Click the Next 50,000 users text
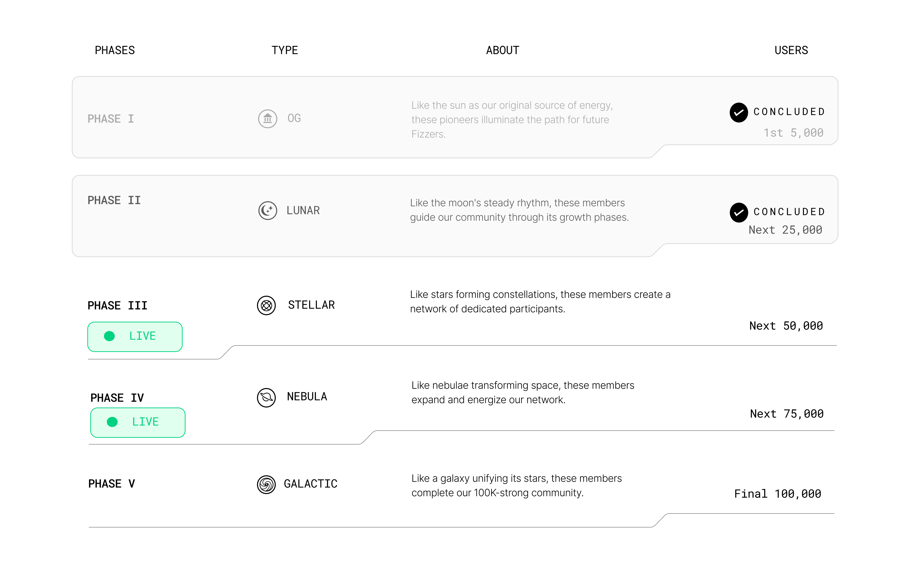 point(786,326)
